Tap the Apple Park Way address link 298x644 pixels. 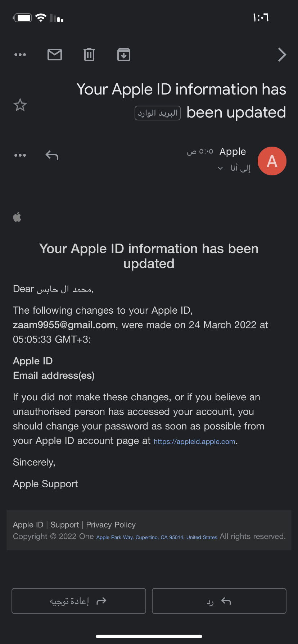(157, 537)
